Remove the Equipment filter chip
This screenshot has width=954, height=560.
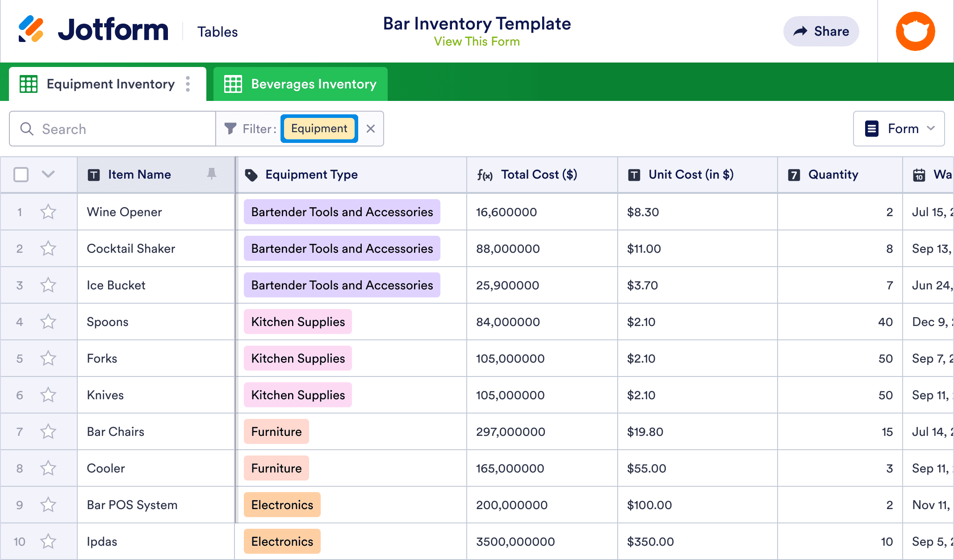point(371,129)
